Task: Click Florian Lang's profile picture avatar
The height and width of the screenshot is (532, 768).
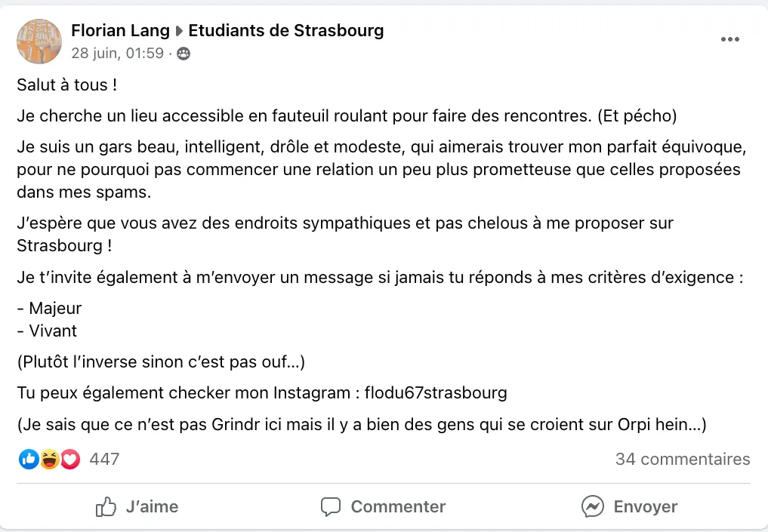Action: click(x=39, y=42)
